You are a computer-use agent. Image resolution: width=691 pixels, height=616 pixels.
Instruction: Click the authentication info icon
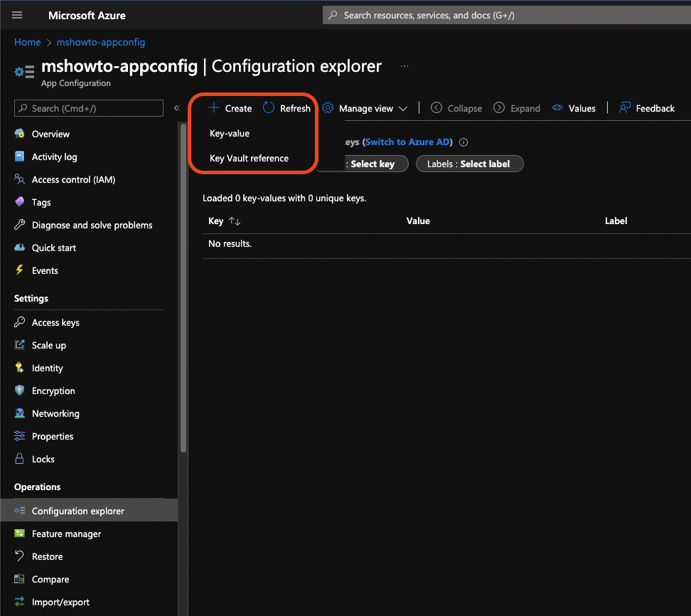[464, 142]
